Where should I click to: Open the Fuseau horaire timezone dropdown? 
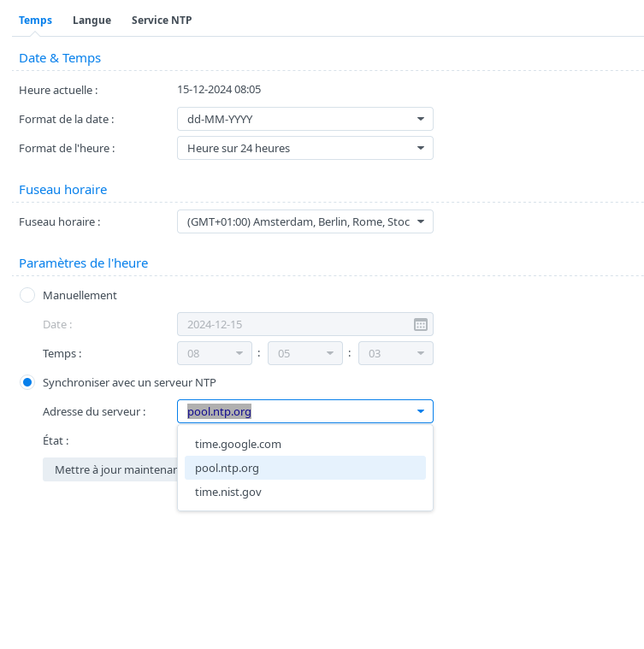click(x=304, y=221)
